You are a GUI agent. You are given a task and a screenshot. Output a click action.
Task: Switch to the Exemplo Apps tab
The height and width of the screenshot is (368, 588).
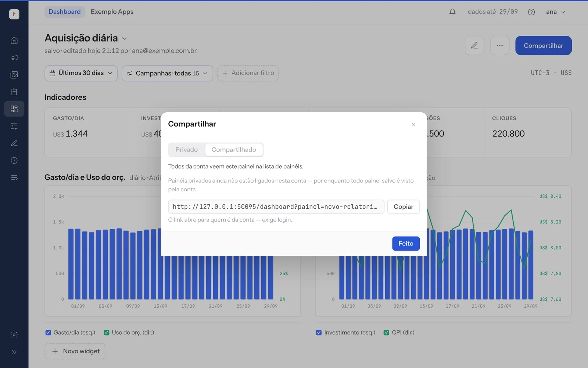tap(112, 12)
